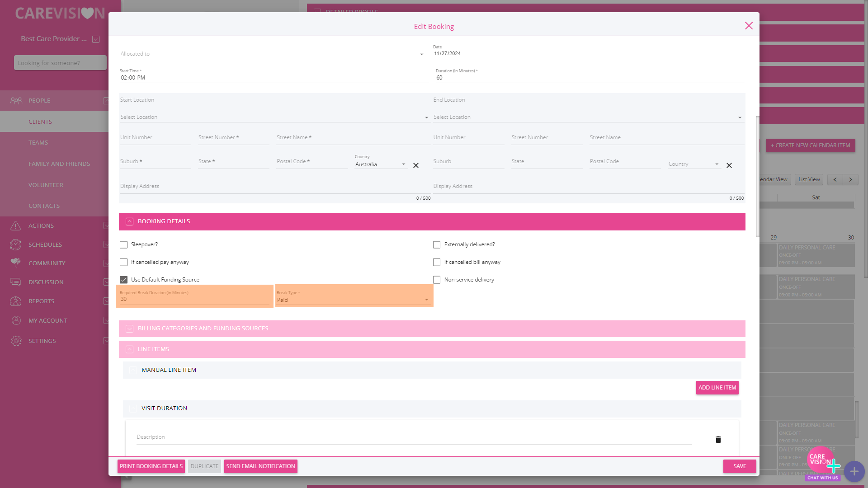The height and width of the screenshot is (488, 868).
Task: Enable the Externally delivered checkbox
Action: tap(436, 244)
